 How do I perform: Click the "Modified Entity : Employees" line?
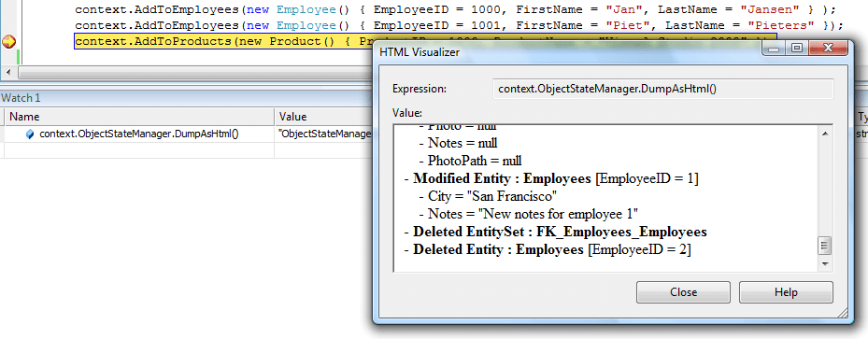coord(551,178)
